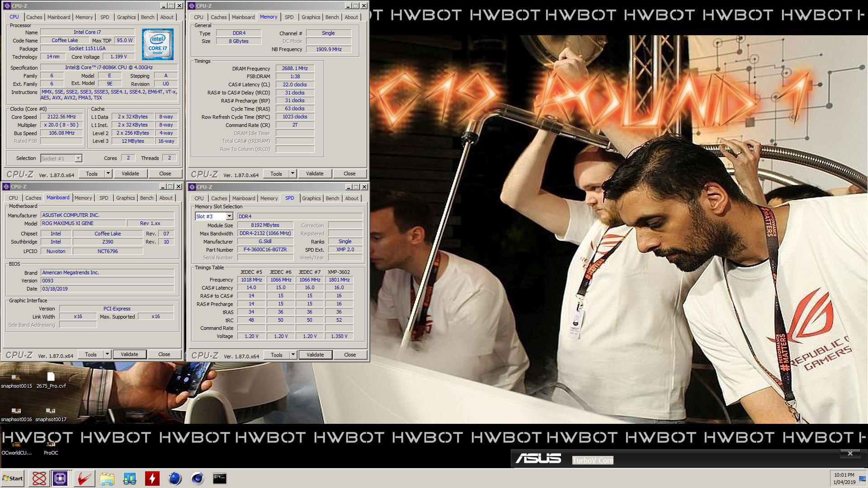The height and width of the screenshot is (488, 868).
Task: Click the XMP-3602 frequency 1801 MHz cell
Action: coord(339,280)
